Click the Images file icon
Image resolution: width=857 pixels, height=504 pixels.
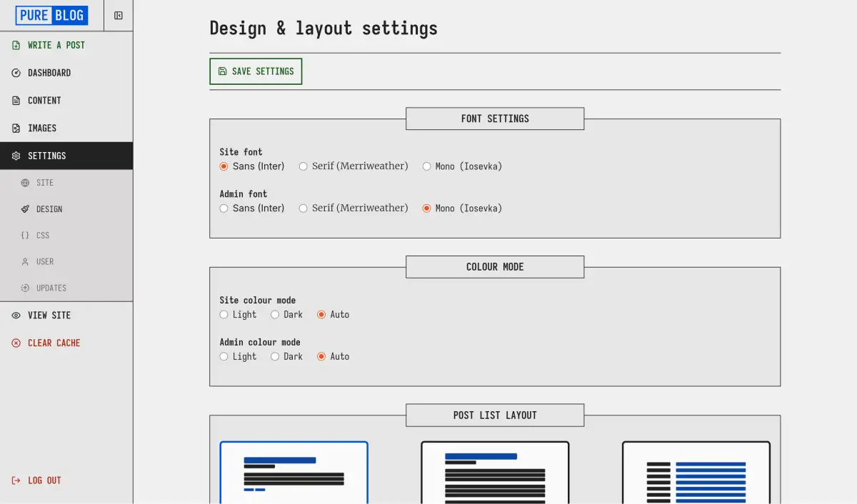pos(16,128)
